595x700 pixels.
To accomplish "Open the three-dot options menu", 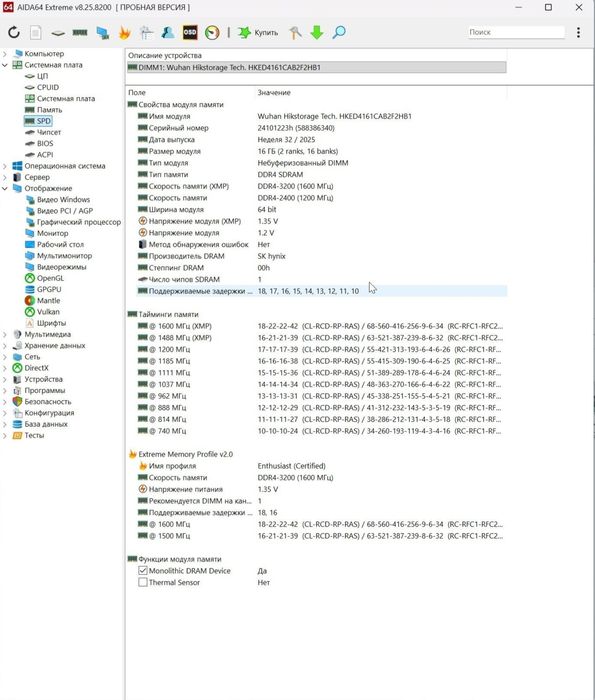I will tap(578, 32).
